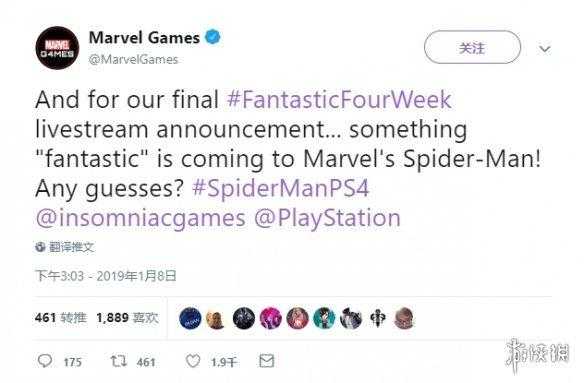
Task: View the 461 转推 retweets list
Action: pos(61,318)
